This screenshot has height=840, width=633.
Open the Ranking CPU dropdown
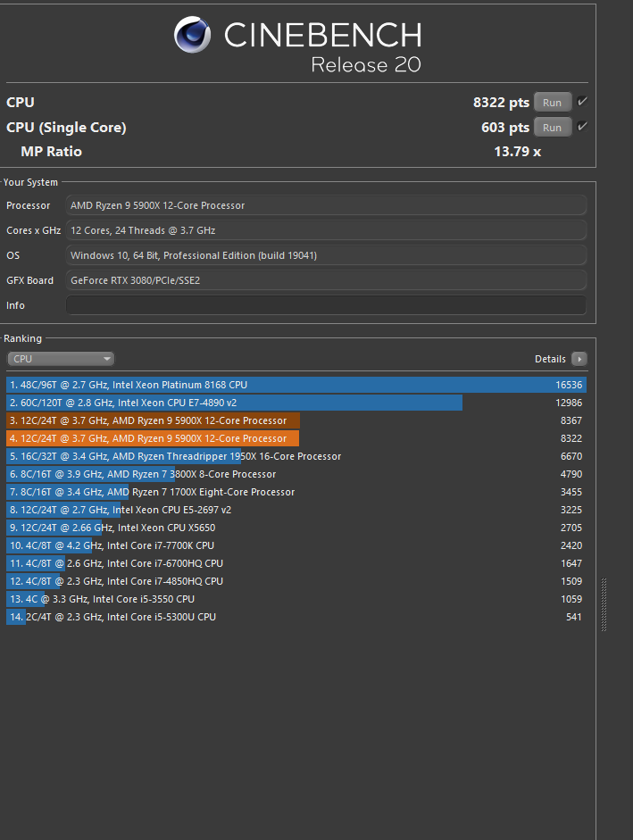tap(61, 359)
